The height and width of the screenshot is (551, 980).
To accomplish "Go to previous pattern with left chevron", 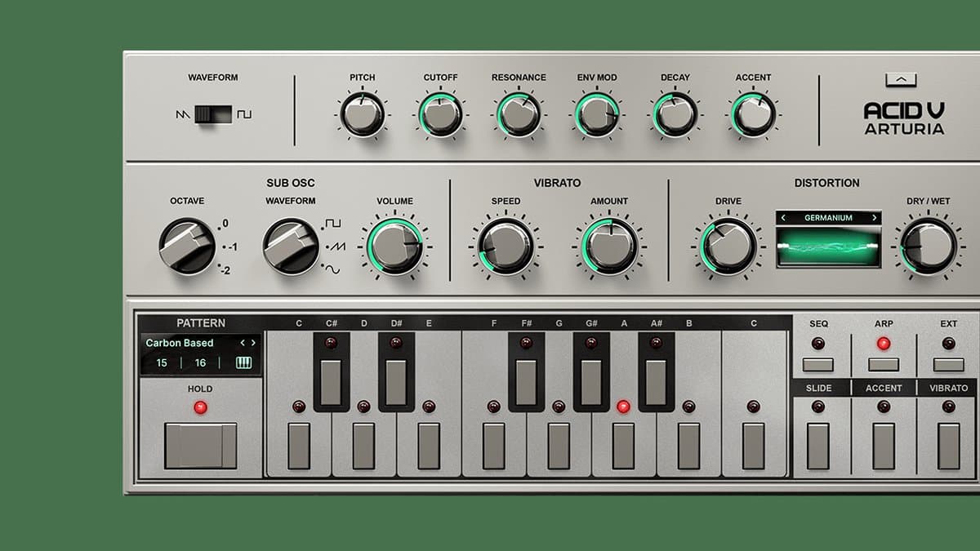I will coord(243,343).
